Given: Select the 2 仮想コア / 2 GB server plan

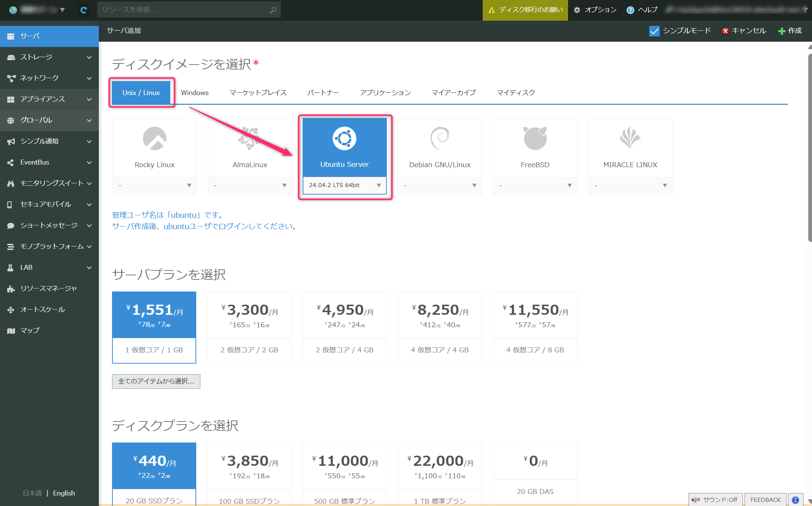Looking at the screenshot, I should (x=249, y=327).
